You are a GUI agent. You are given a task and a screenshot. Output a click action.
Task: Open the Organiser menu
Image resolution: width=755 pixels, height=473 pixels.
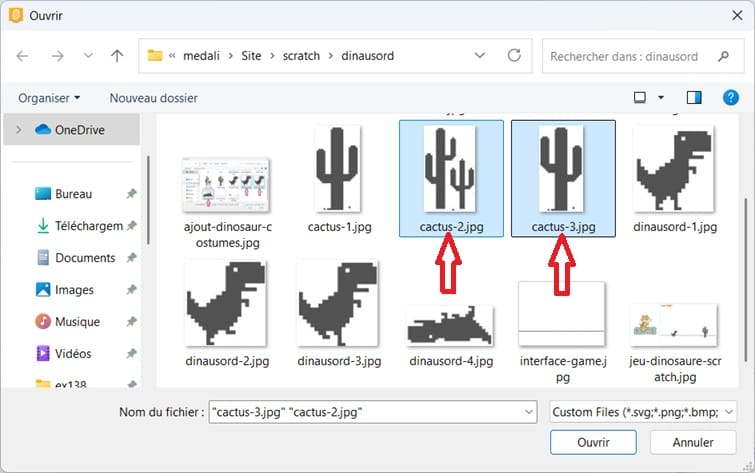tap(49, 98)
